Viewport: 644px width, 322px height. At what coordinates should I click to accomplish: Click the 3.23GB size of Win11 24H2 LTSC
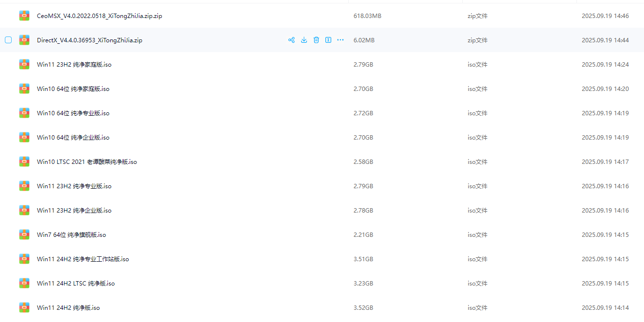tap(363, 283)
